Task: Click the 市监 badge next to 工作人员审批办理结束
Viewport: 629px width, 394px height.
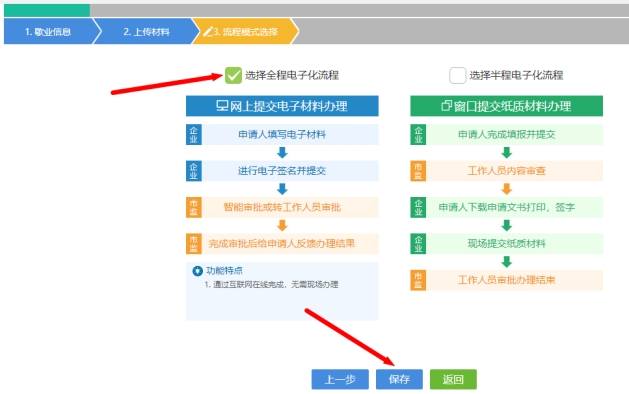Action: tap(418, 280)
